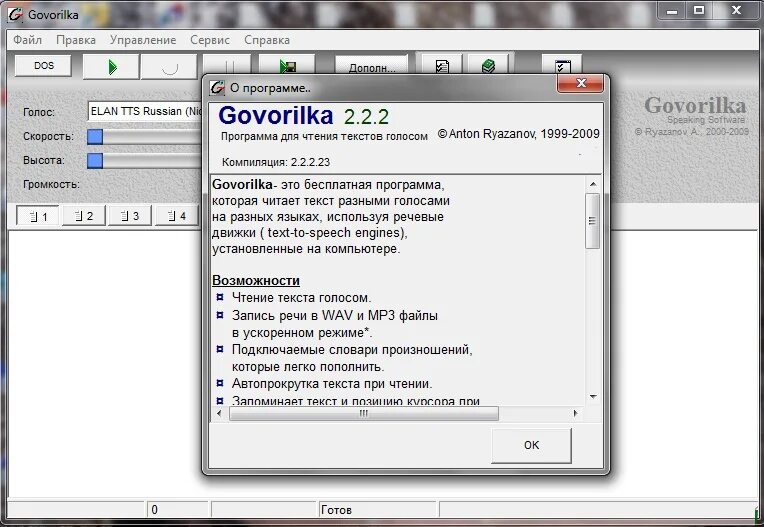Open the Сервис menu

click(x=210, y=40)
